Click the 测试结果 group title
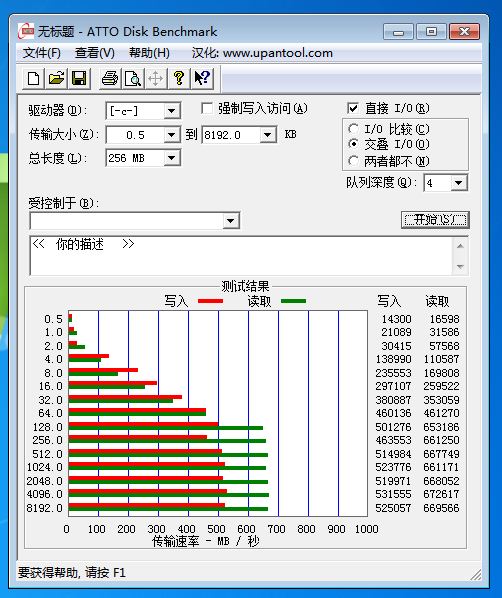The image size is (502, 598). coord(245,286)
